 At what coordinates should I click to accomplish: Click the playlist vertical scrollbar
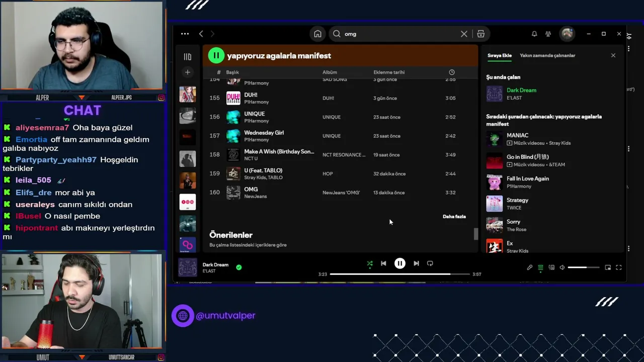pos(475,234)
